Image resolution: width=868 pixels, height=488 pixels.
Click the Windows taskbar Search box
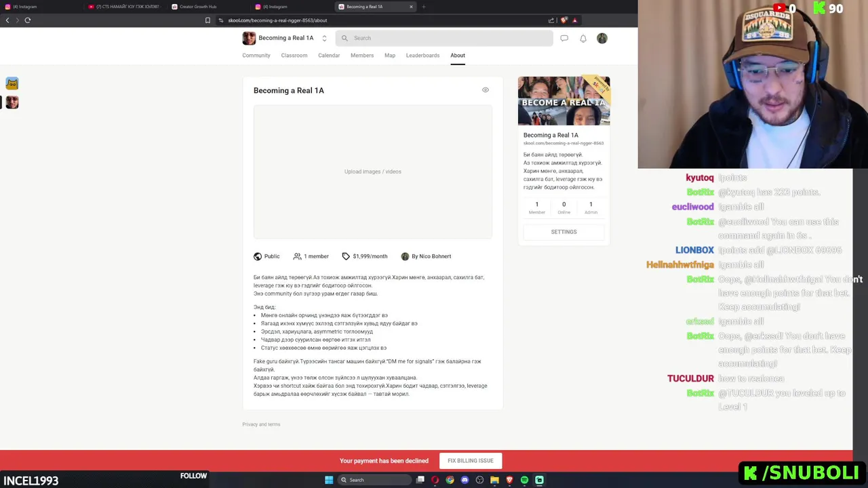(x=374, y=480)
